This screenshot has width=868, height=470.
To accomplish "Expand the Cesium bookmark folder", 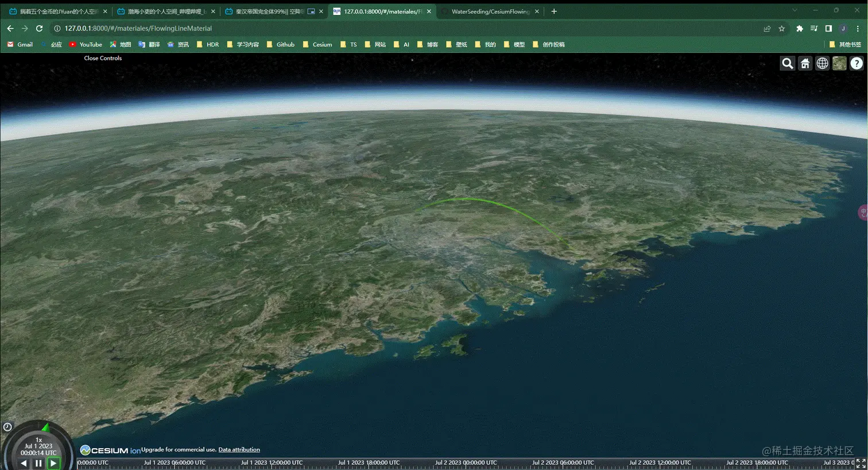I will (317, 44).
